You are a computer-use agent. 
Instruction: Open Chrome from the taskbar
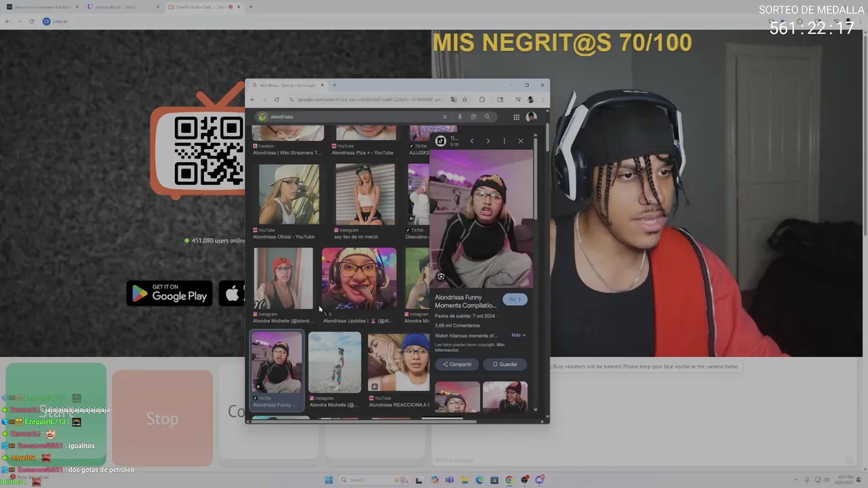pos(509,480)
